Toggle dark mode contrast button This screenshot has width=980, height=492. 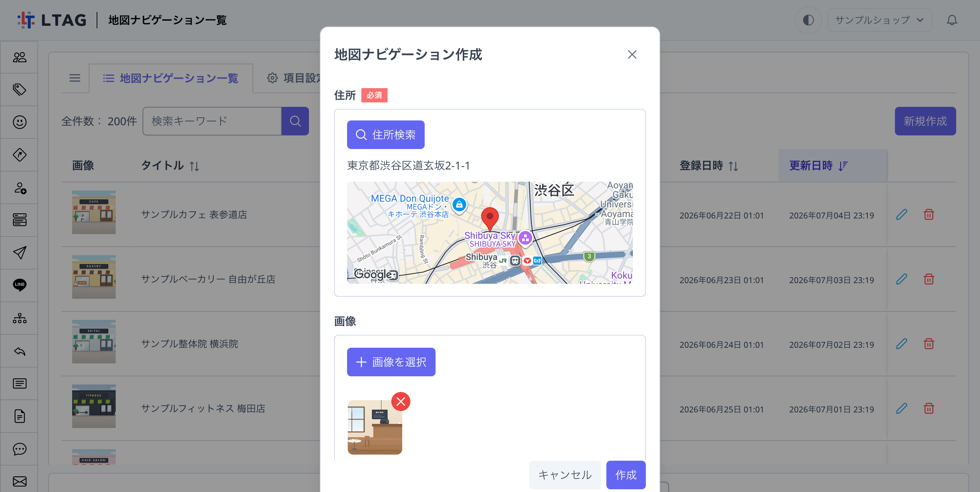pos(808,20)
